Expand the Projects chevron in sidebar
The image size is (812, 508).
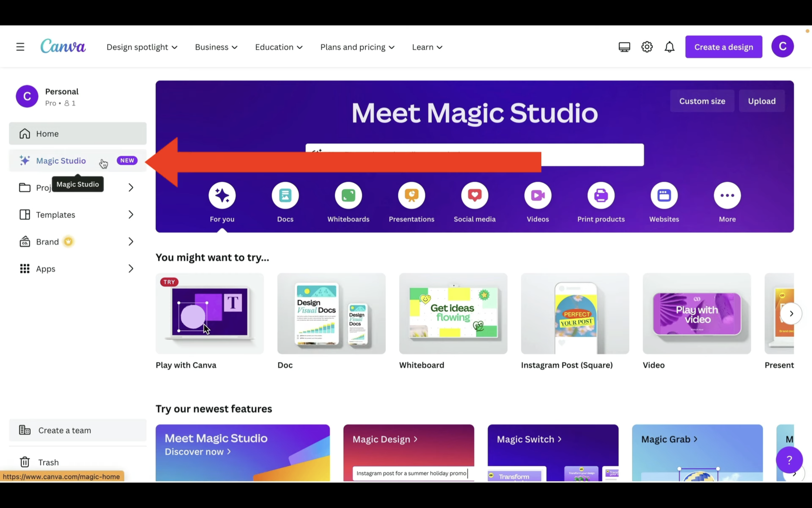[131, 187]
